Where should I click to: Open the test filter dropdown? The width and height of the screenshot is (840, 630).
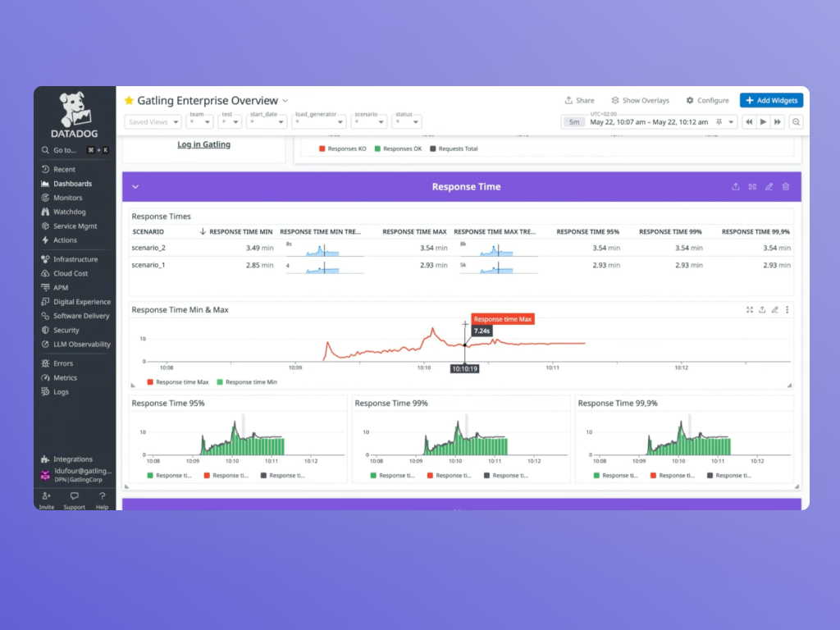pos(230,122)
